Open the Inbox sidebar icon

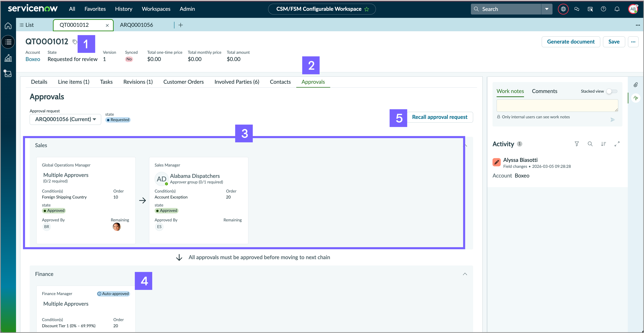pos(8,74)
